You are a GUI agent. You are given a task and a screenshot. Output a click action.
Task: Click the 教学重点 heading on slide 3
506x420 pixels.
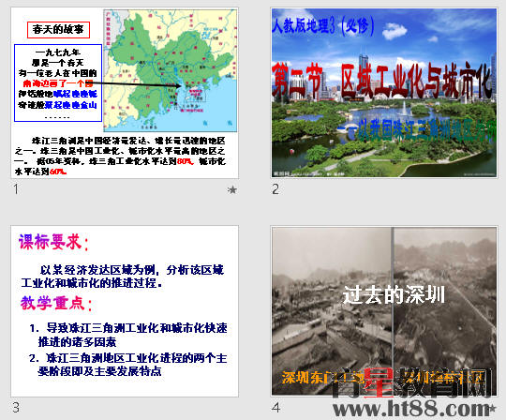pos(56,304)
